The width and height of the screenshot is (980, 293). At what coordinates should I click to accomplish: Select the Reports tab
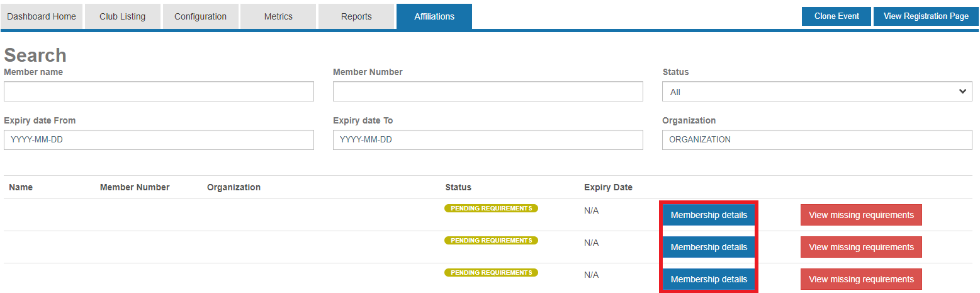click(x=356, y=16)
